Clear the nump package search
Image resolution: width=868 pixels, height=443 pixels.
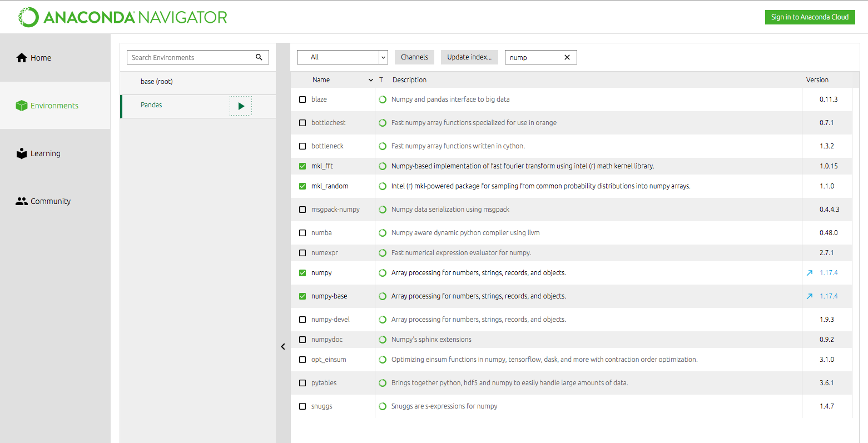(x=567, y=57)
